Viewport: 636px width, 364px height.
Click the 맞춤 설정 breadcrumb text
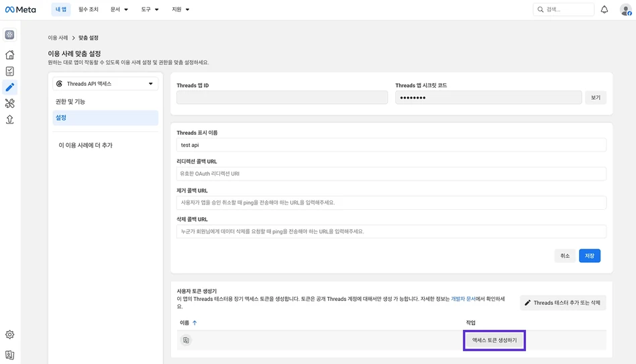click(x=89, y=38)
